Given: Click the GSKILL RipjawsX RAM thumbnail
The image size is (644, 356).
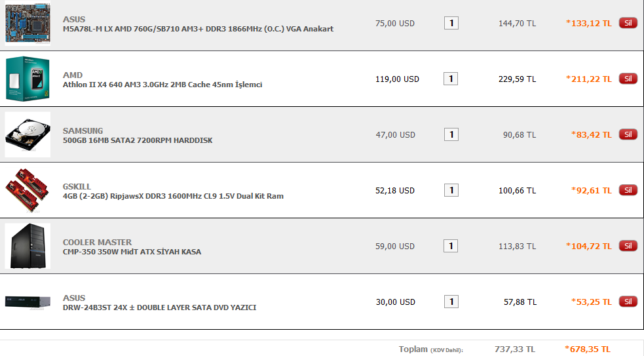Looking at the screenshot, I should pyautogui.click(x=28, y=190).
